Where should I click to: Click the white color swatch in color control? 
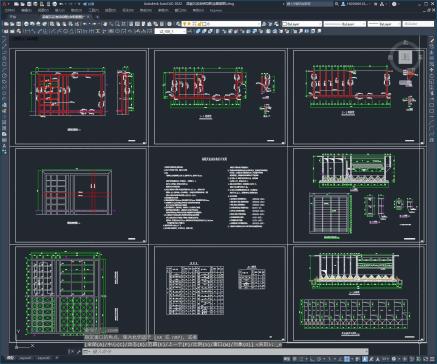(x=285, y=24)
